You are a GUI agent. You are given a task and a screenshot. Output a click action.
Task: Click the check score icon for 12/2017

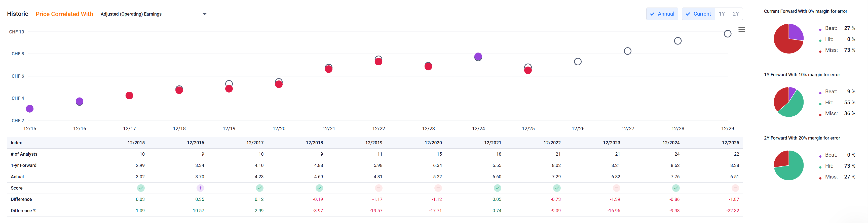point(259,188)
